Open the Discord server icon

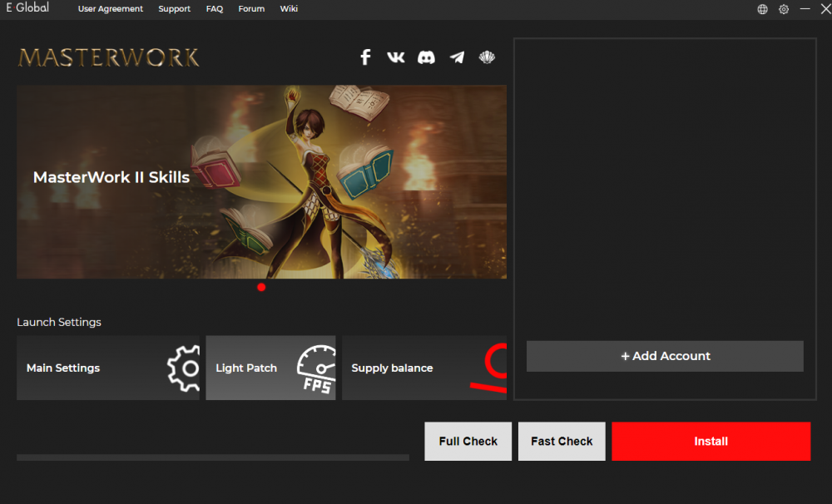coord(426,57)
